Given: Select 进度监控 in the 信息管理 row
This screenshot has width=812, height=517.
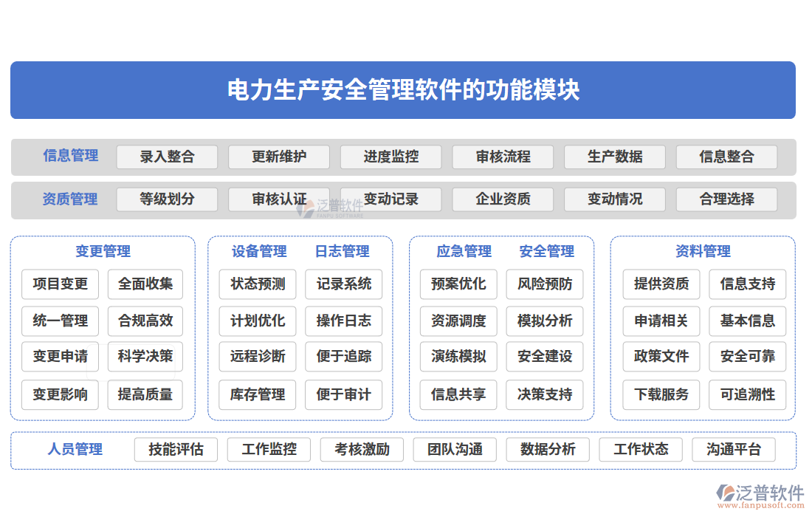Looking at the screenshot, I should (x=390, y=157).
